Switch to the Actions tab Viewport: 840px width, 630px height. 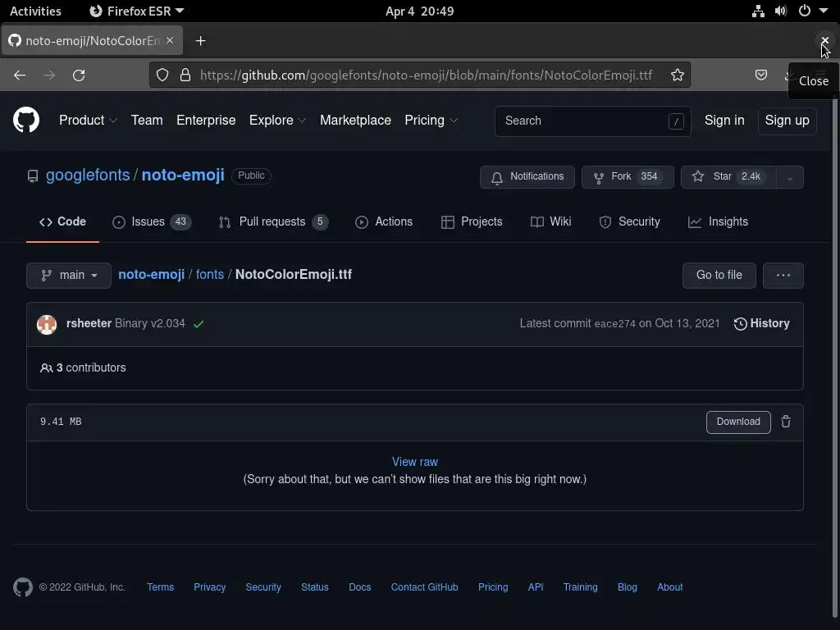384,221
